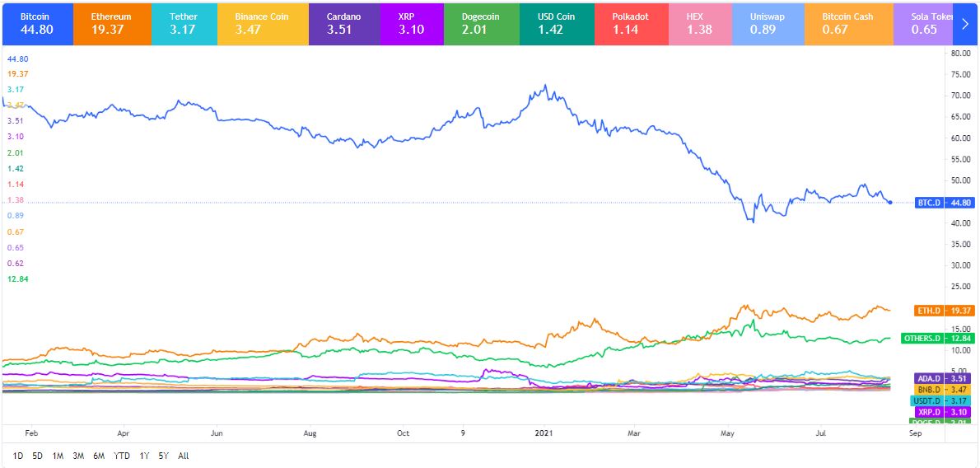Image resolution: width=980 pixels, height=468 pixels.
Task: Click the May label on time axis
Action: (727, 433)
